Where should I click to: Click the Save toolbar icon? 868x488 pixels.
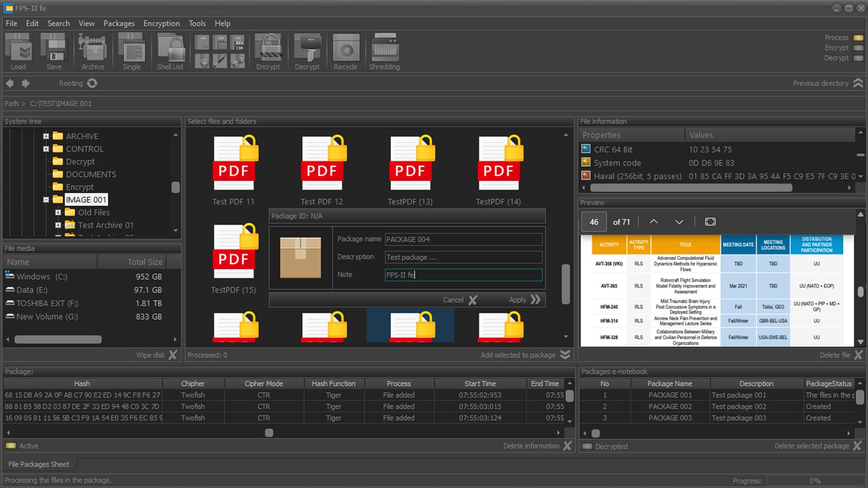point(53,50)
